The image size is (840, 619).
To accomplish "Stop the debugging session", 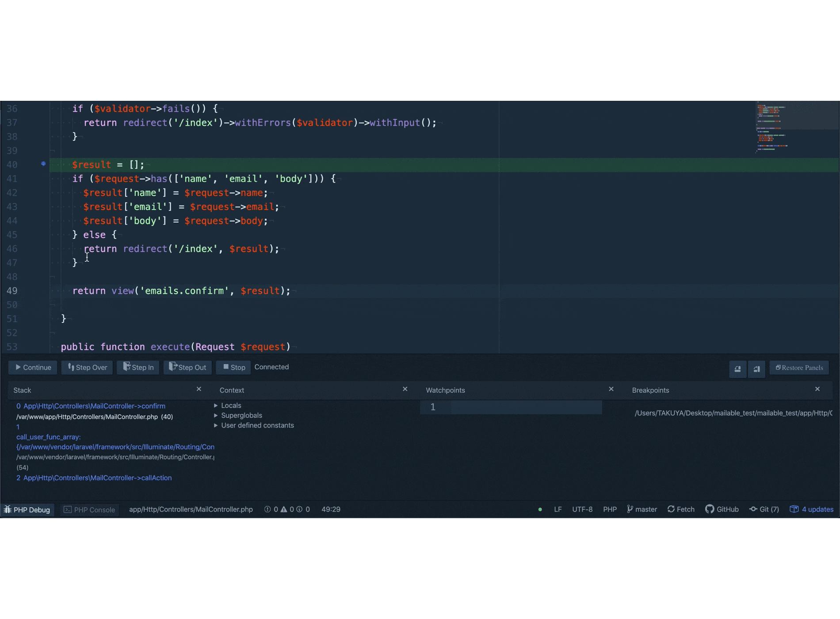I will pyautogui.click(x=234, y=367).
